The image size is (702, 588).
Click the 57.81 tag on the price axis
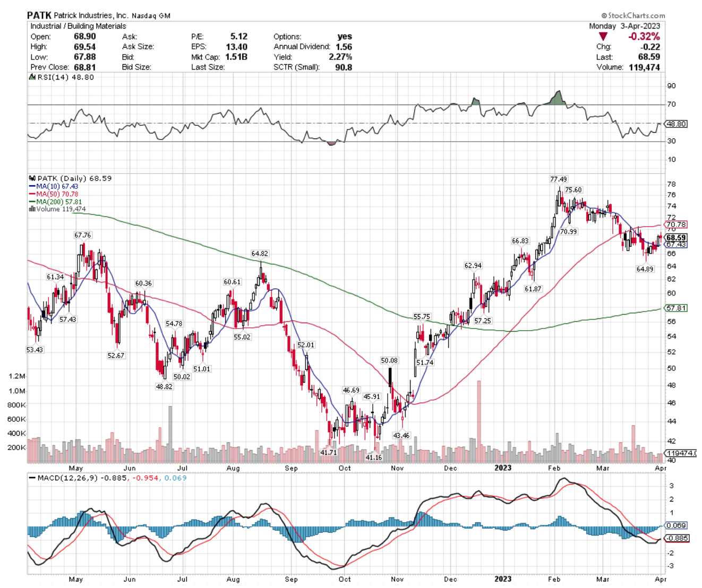point(677,308)
